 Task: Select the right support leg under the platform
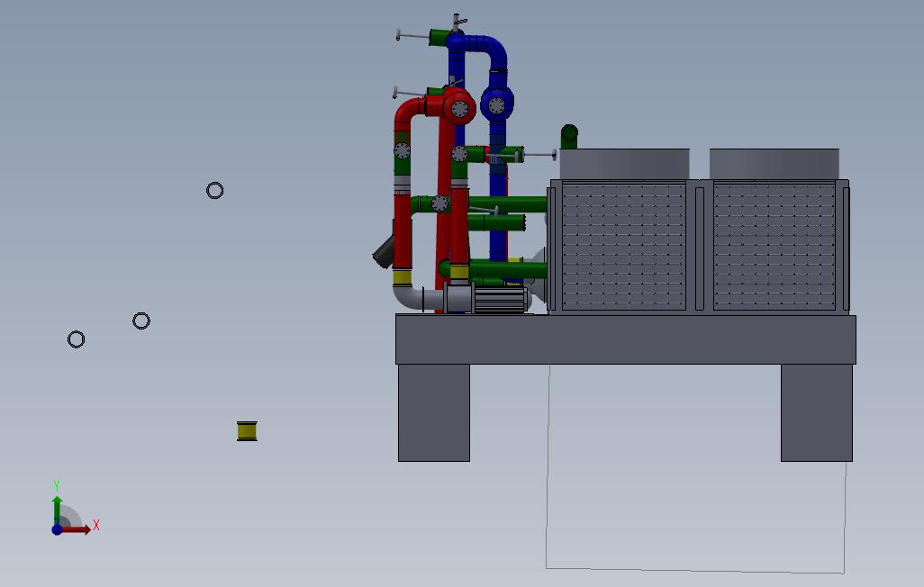point(817,412)
